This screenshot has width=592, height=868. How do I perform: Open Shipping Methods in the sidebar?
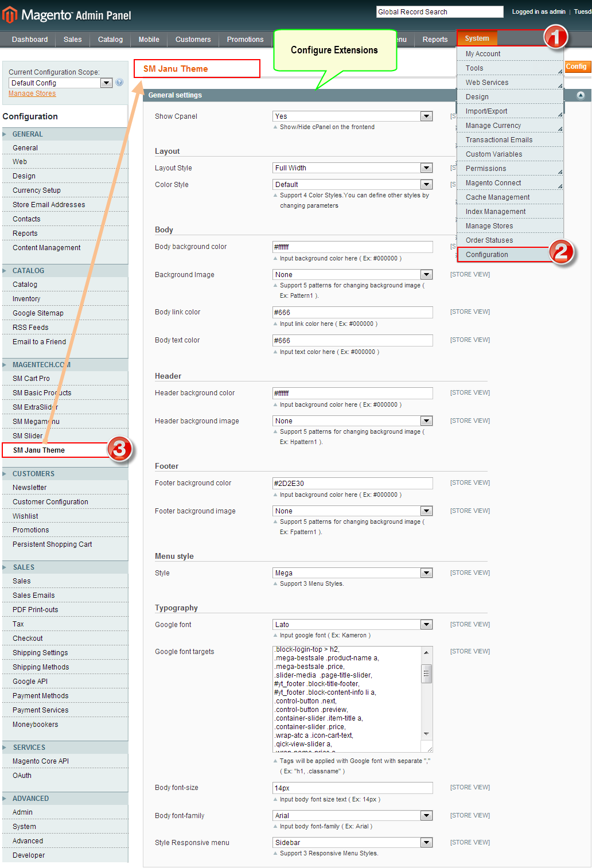pyautogui.click(x=41, y=667)
